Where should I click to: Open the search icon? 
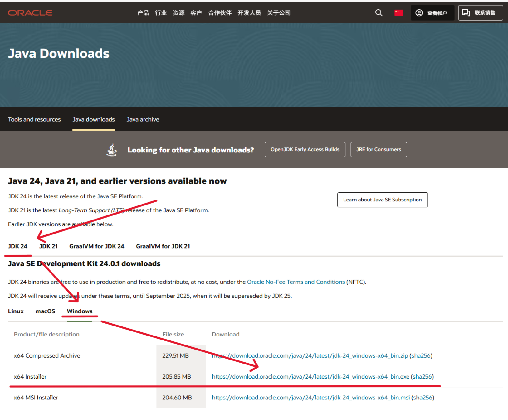(x=379, y=12)
